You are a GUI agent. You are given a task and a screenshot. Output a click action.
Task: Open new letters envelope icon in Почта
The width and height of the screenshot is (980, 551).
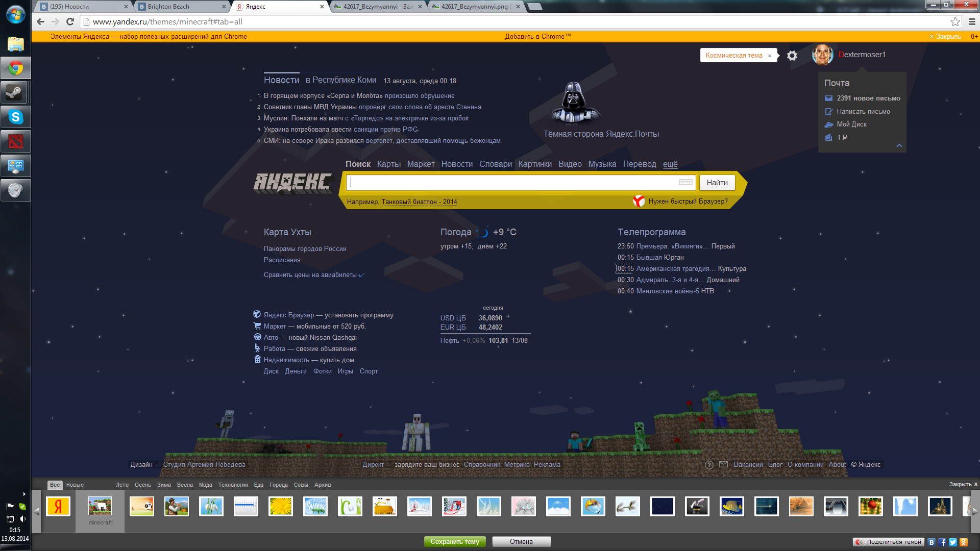point(828,98)
